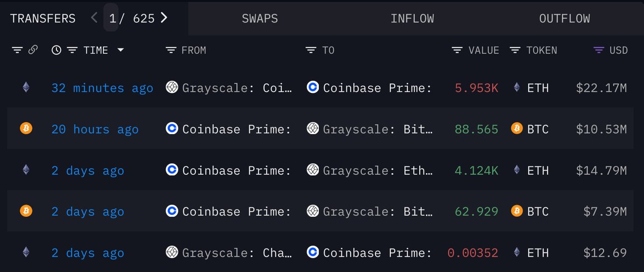This screenshot has height=272, width=644.
Task: Switch to the SWAPS tab
Action: pos(260,18)
